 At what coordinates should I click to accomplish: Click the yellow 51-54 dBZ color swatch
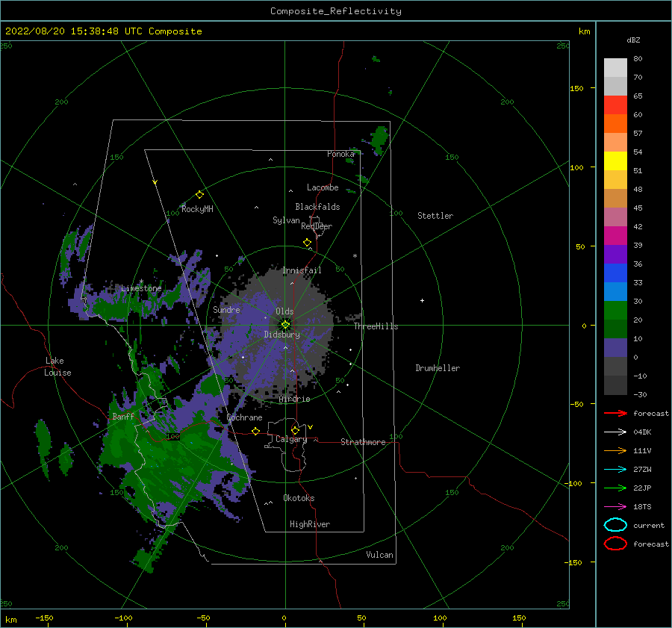pyautogui.click(x=615, y=161)
